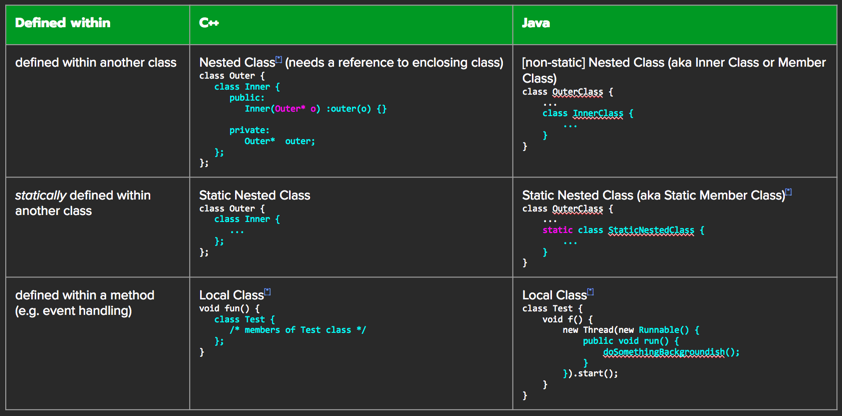Open footnote marker beside C++ 'Local Class'
The width and height of the screenshot is (842, 416).
coord(267,291)
